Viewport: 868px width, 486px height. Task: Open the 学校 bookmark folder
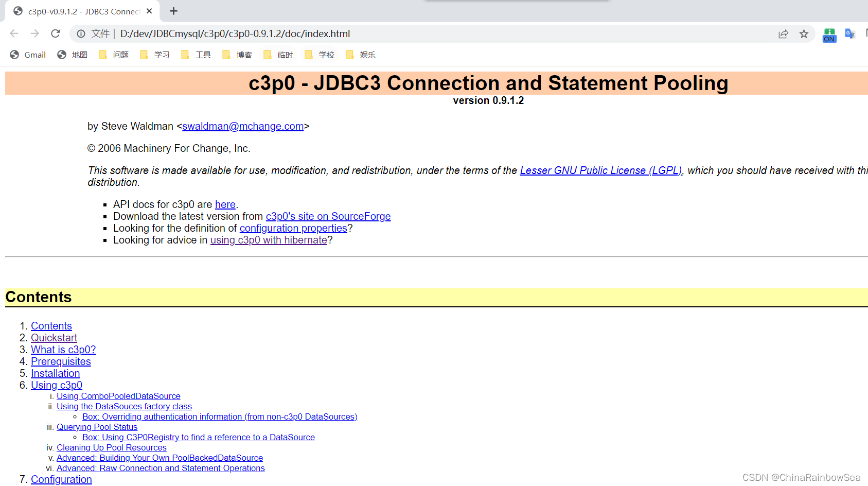(x=320, y=55)
